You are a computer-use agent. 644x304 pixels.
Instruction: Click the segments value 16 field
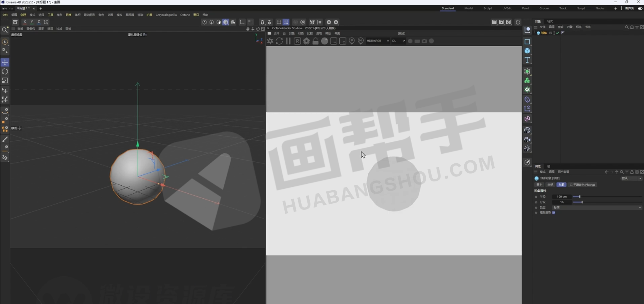[x=562, y=202]
